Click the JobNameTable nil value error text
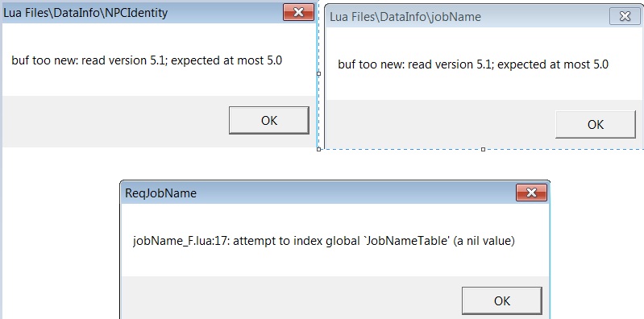 point(324,241)
